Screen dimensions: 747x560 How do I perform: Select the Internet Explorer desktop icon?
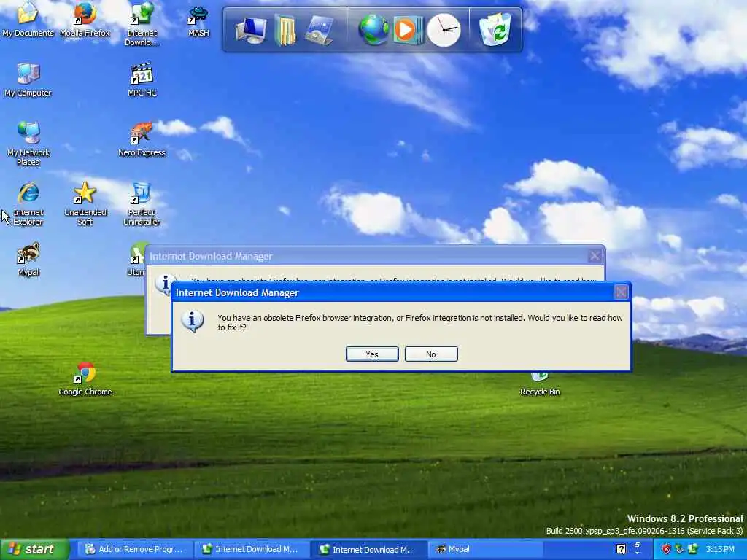point(28,203)
